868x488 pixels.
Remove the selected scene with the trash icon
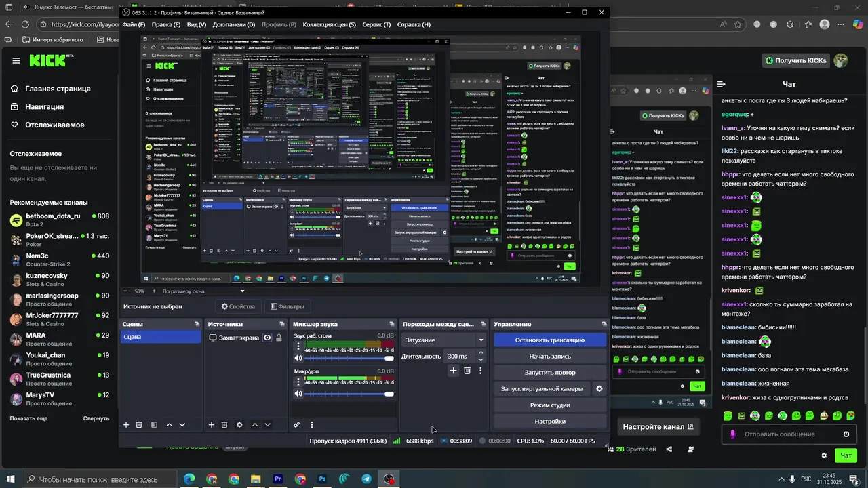click(139, 425)
